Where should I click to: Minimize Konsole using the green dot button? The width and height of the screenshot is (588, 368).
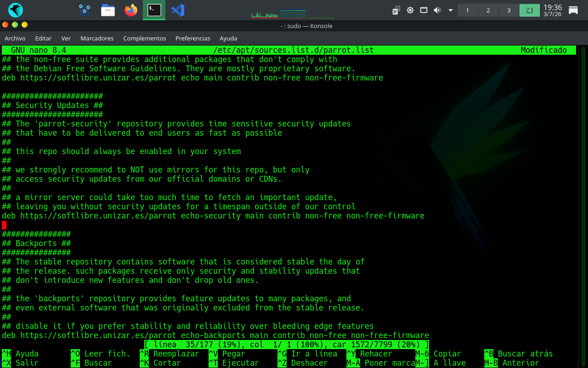(15, 25)
